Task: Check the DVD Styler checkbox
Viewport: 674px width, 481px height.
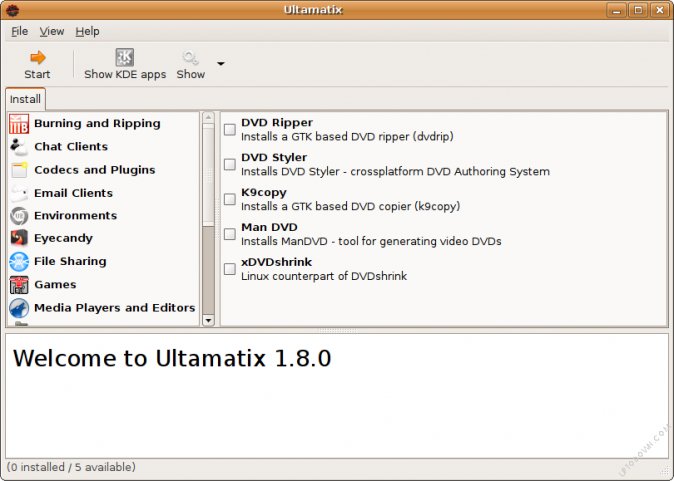Action: point(230,165)
